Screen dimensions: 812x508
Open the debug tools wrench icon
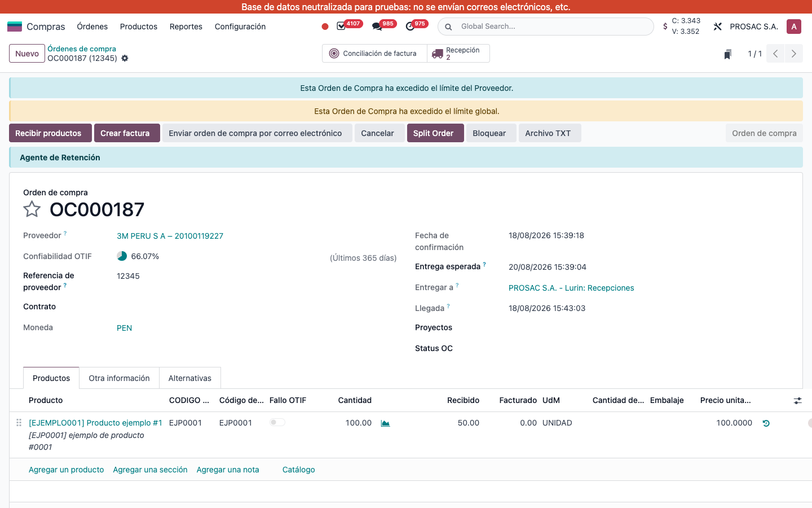tap(717, 27)
